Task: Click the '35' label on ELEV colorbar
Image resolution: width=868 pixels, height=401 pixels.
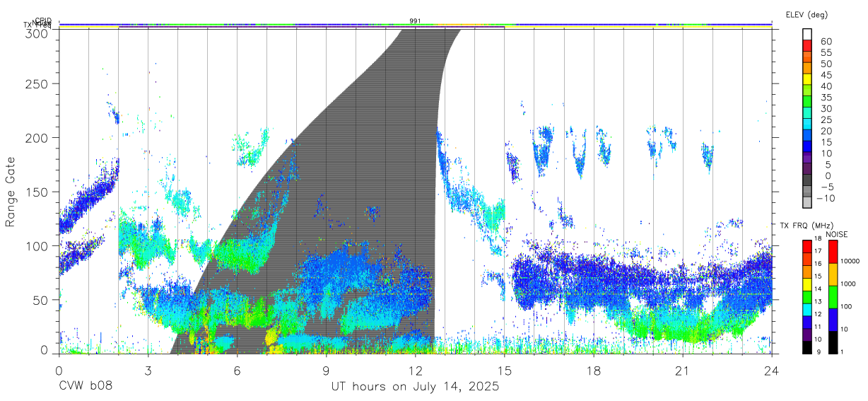Action: (826, 97)
